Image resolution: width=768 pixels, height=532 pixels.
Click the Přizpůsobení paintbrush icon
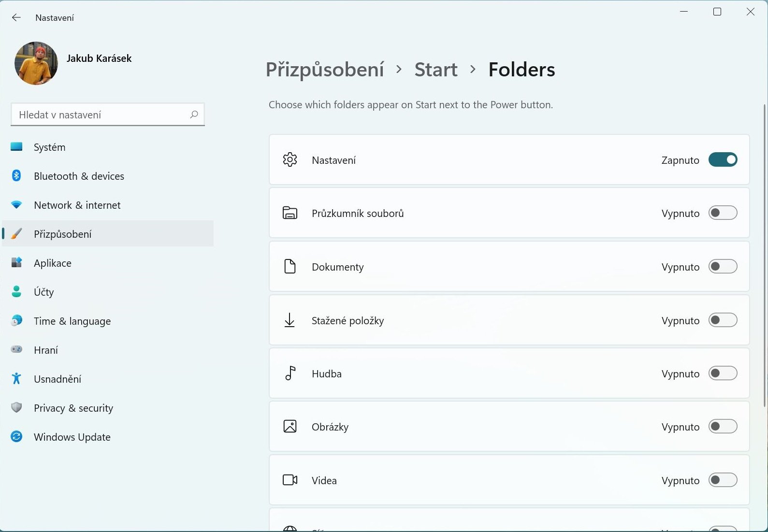[x=16, y=234]
